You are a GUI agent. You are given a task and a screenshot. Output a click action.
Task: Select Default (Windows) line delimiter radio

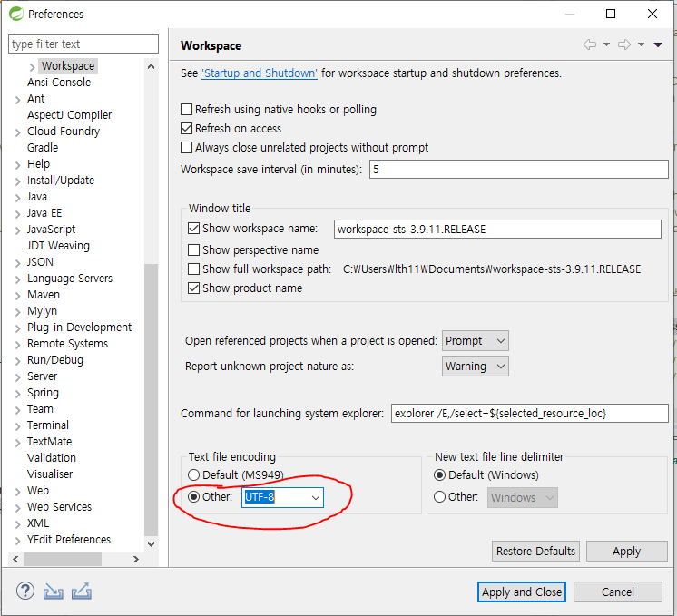pyautogui.click(x=439, y=474)
